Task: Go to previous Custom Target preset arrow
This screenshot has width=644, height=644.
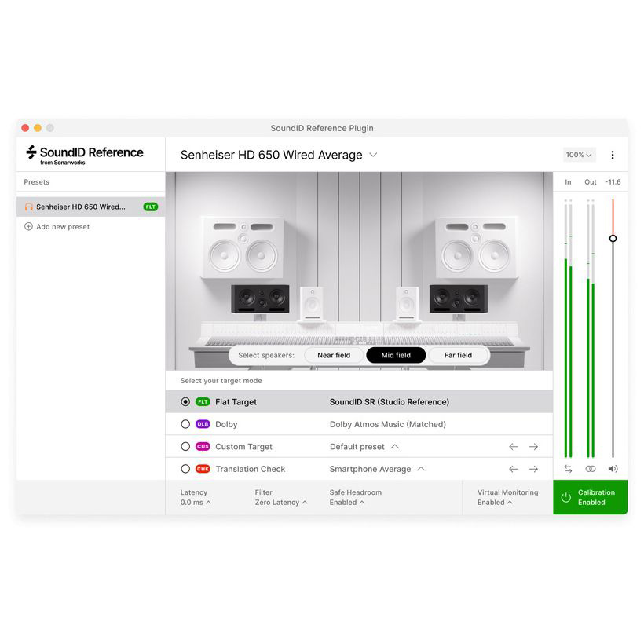Action: pyautogui.click(x=514, y=446)
